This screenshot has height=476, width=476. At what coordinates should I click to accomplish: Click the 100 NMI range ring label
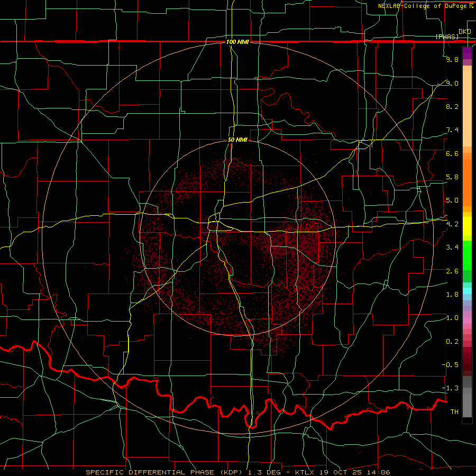237,42
